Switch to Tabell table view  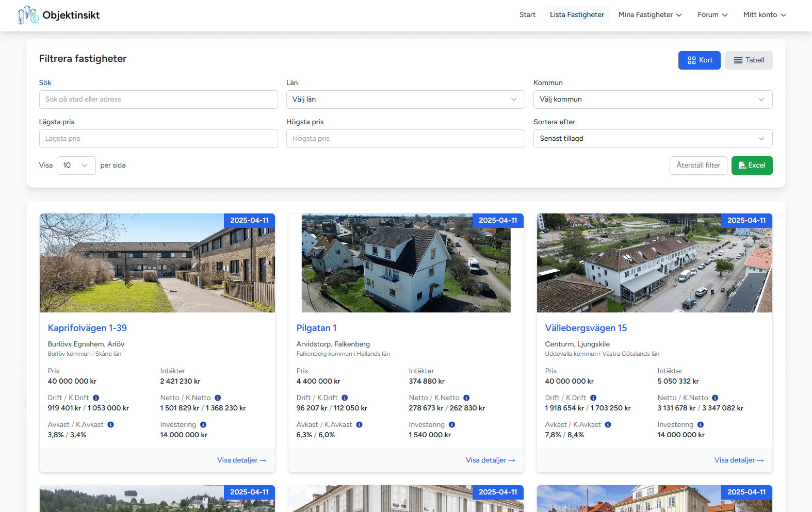(749, 60)
